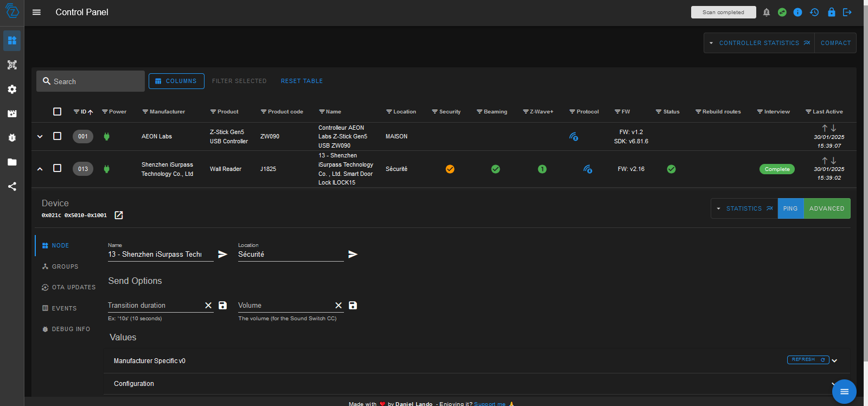This screenshot has height=406, width=868.
Task: Open Settings from the sidebar gear icon
Action: coord(12,90)
